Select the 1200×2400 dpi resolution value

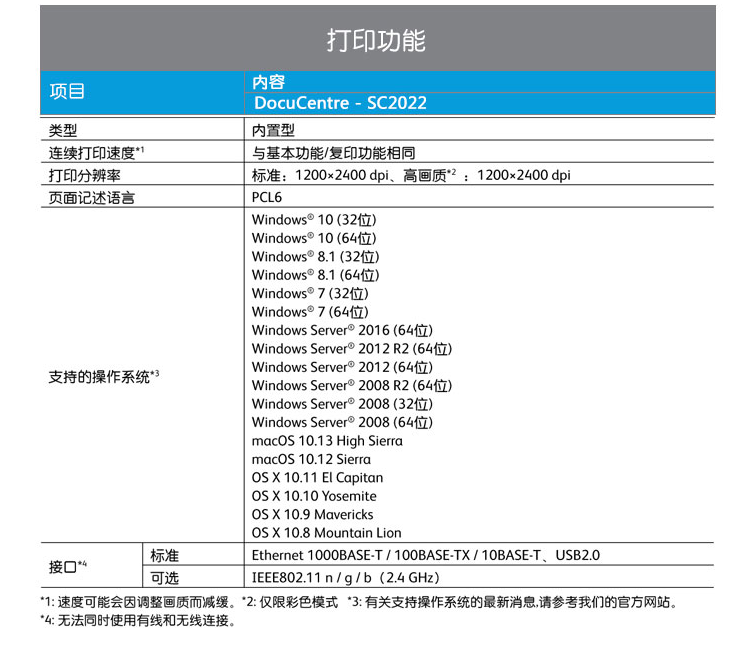(x=411, y=175)
